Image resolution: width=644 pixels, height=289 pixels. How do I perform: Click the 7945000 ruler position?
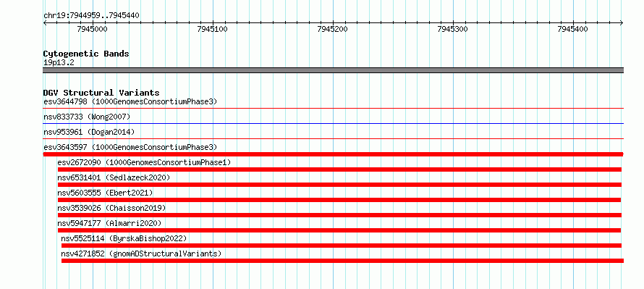(92, 29)
